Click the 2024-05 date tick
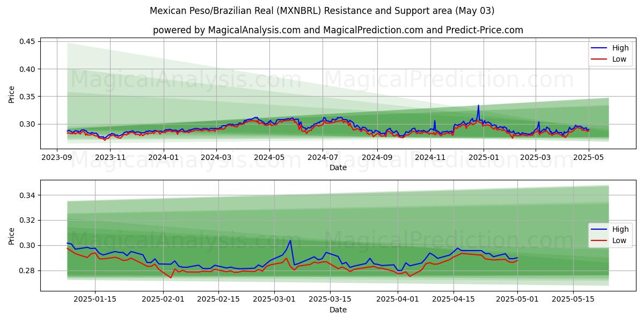 coord(269,157)
